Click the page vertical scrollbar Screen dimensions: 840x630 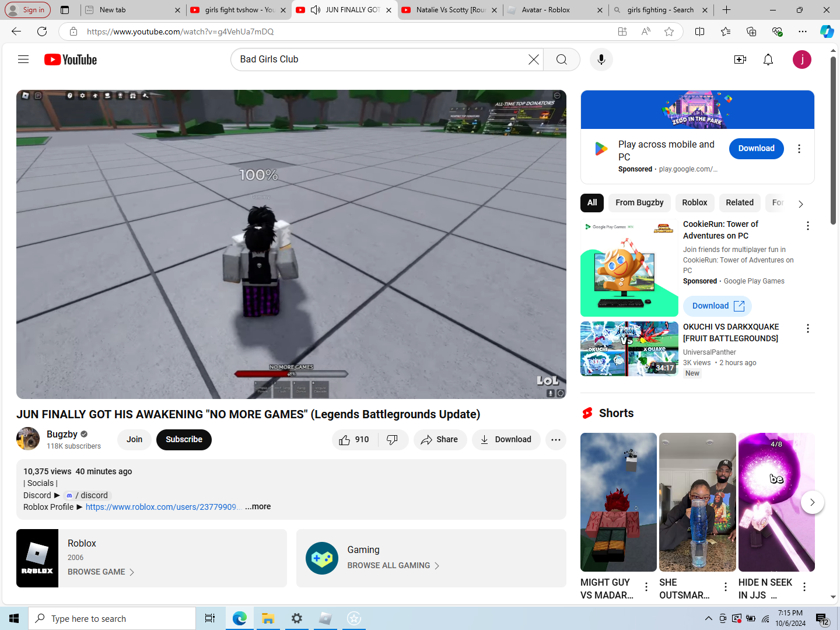(833, 140)
